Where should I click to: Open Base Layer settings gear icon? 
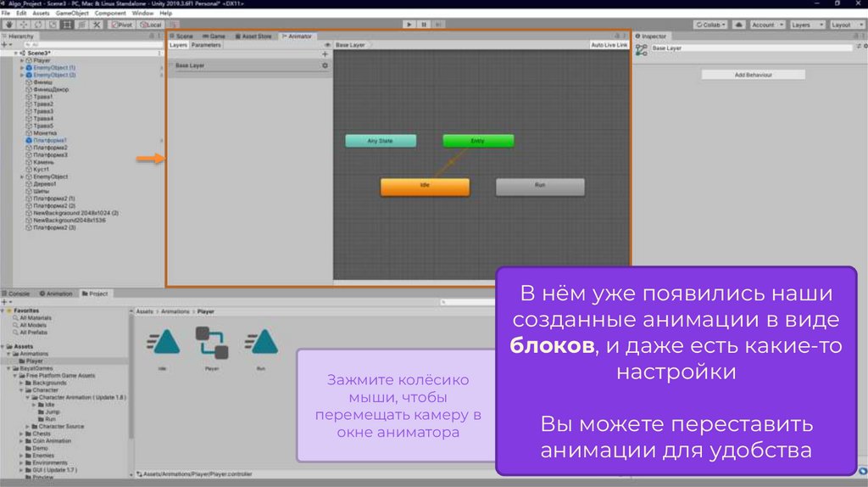[325, 65]
